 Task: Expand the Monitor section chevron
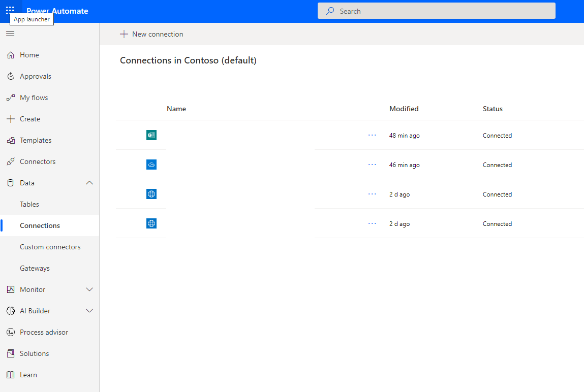click(x=89, y=289)
